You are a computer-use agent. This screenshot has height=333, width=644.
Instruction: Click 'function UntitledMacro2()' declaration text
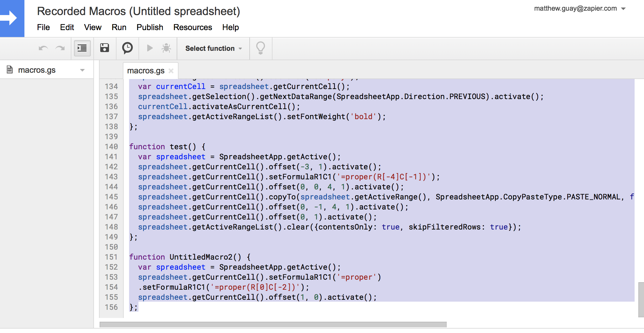(185, 257)
